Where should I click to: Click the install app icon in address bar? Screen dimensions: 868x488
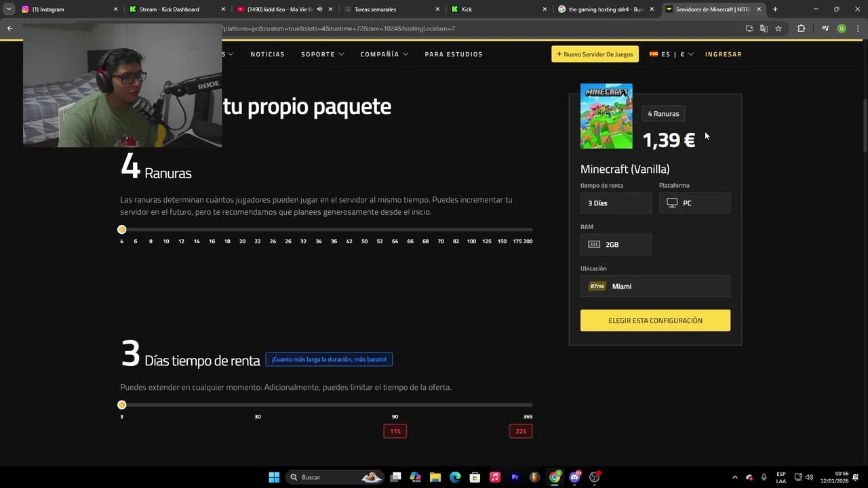[x=749, y=28]
